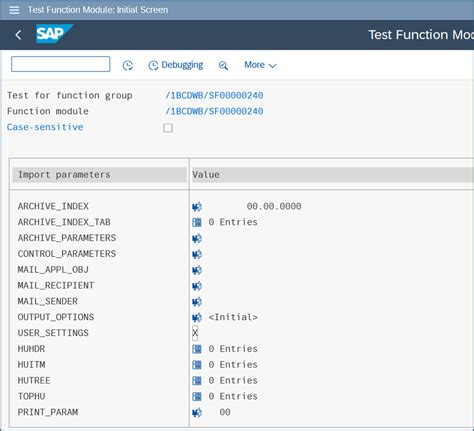Click the SAP logo

point(54,34)
